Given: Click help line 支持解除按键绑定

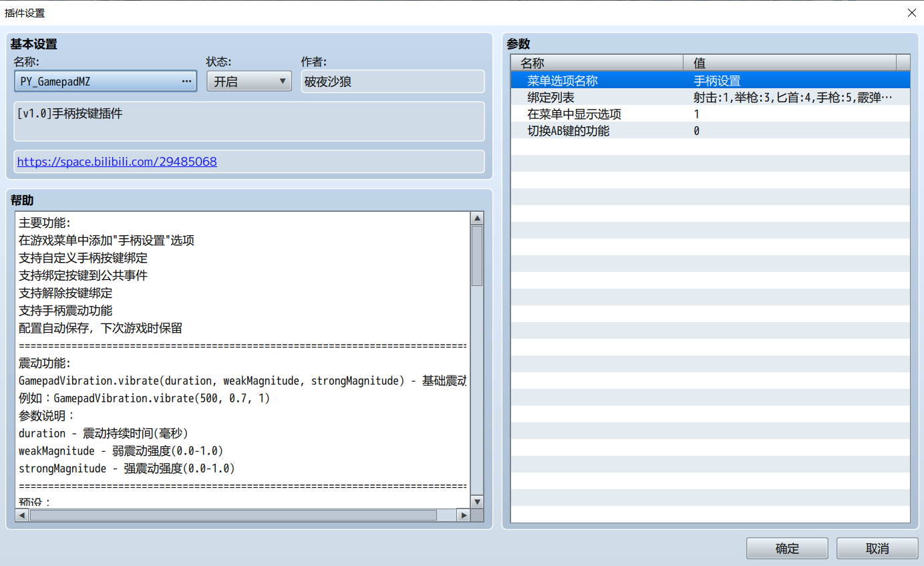Looking at the screenshot, I should pyautogui.click(x=65, y=293).
